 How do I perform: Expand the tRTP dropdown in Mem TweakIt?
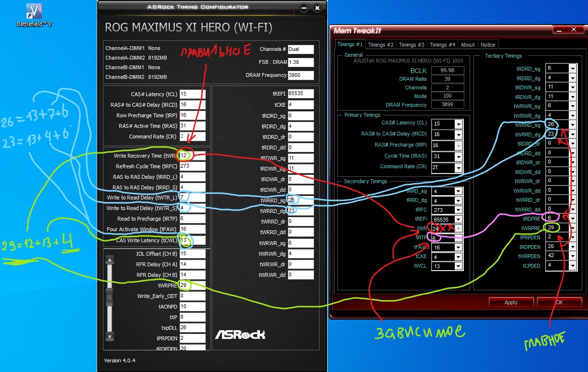459,238
